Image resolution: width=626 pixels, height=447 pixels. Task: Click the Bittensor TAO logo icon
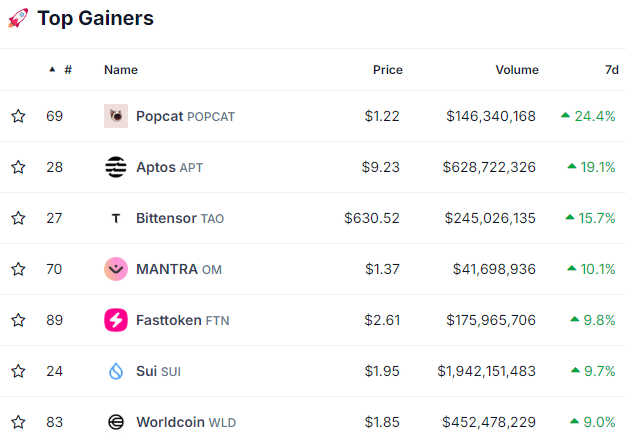pyautogui.click(x=116, y=218)
